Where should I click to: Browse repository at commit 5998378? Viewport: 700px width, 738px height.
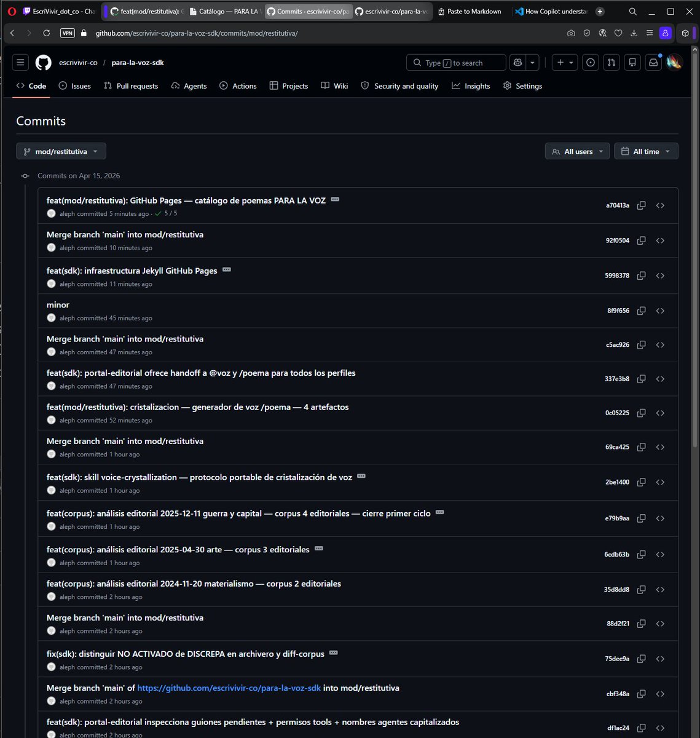click(660, 276)
